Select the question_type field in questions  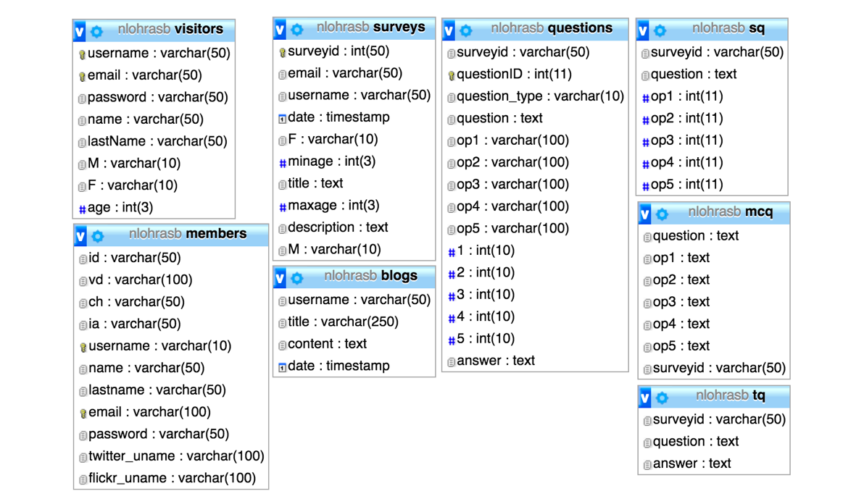point(539,96)
